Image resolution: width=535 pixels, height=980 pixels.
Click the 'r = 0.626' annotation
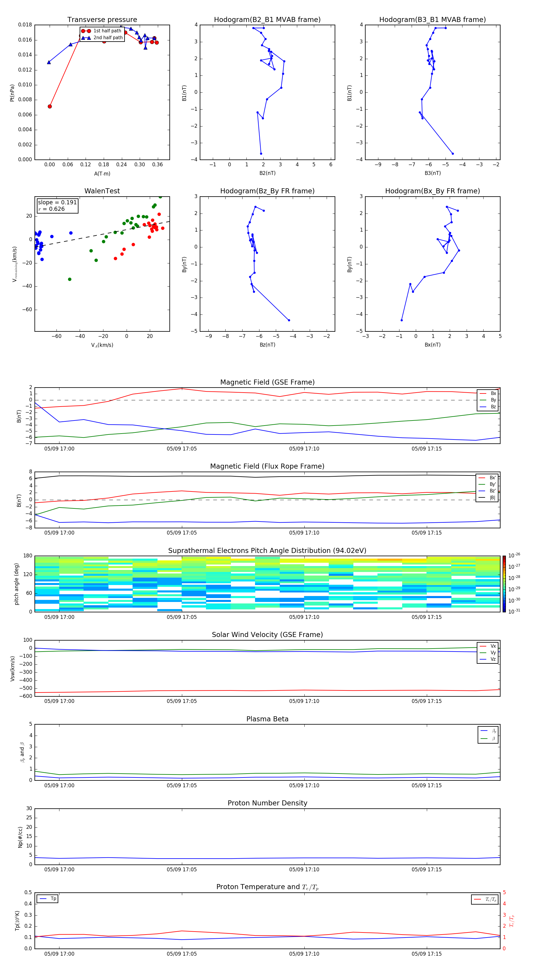click(x=51, y=209)
